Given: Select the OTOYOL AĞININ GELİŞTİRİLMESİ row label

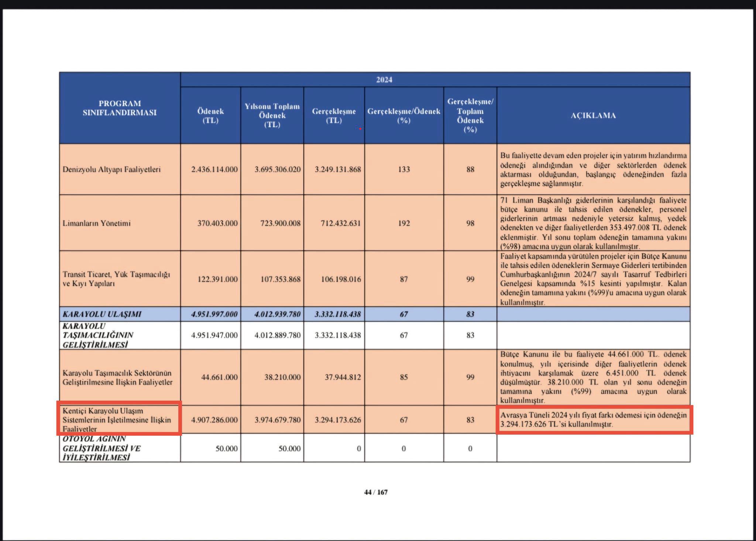Looking at the screenshot, I should [101, 448].
